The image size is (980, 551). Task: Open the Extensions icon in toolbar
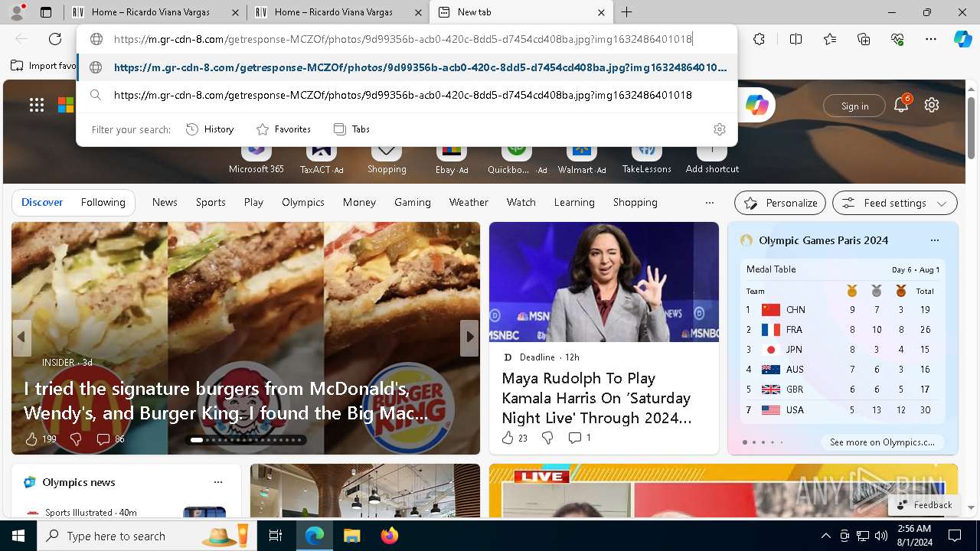coord(759,39)
